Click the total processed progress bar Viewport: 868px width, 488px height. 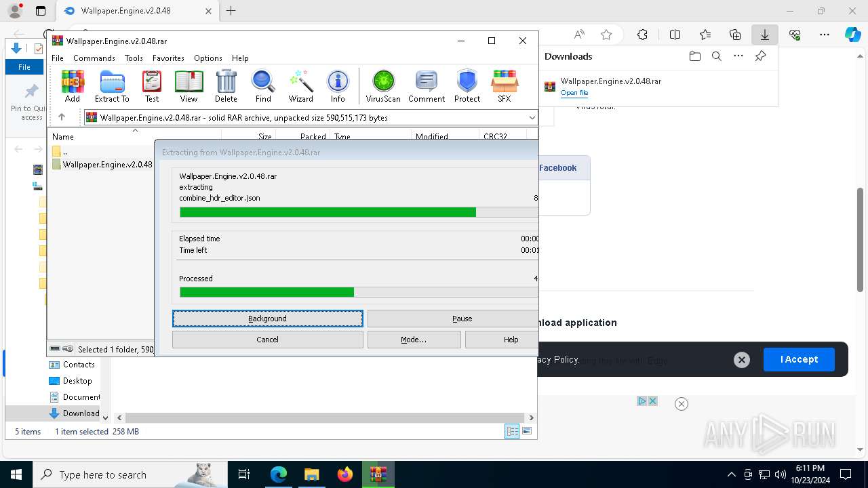(x=359, y=292)
